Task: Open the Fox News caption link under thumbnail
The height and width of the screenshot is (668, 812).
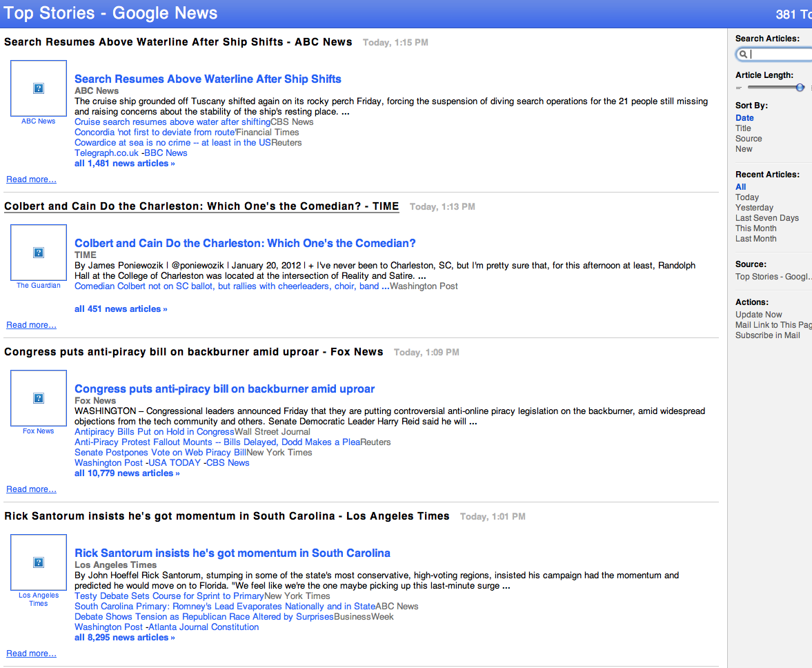Action: coord(39,431)
